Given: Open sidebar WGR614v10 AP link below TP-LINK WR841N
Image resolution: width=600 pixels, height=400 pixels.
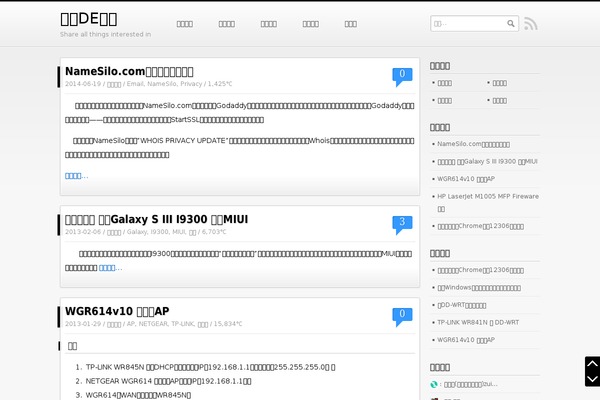Looking at the screenshot, I should [x=466, y=340].
